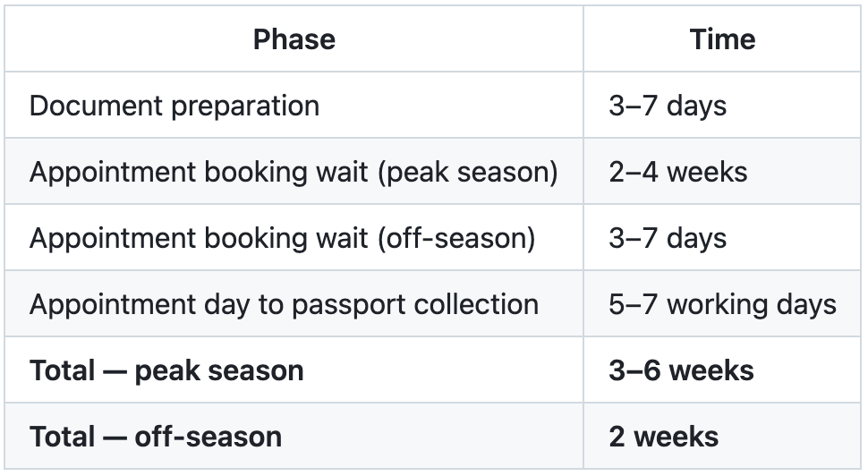Select the Document preparation cell

(294, 106)
